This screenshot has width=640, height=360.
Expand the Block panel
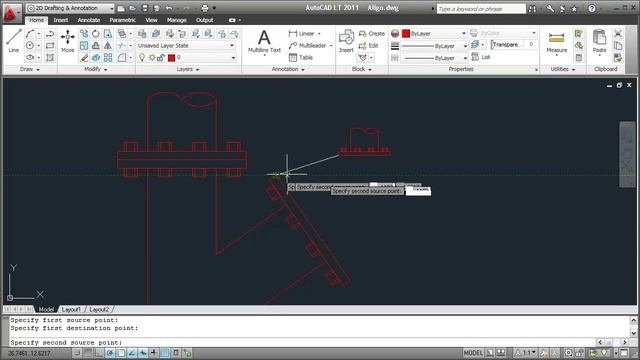click(362, 69)
